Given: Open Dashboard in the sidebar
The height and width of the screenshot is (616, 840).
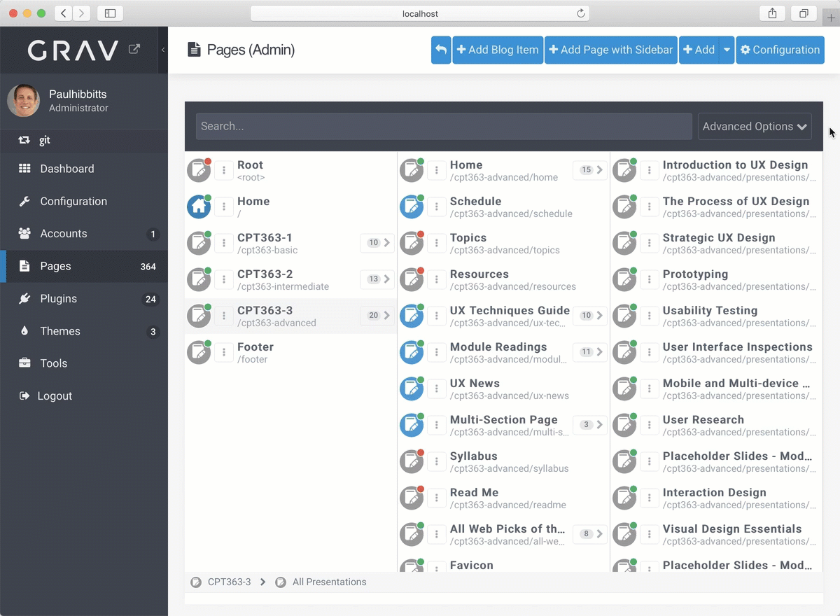Looking at the screenshot, I should coord(84,169).
